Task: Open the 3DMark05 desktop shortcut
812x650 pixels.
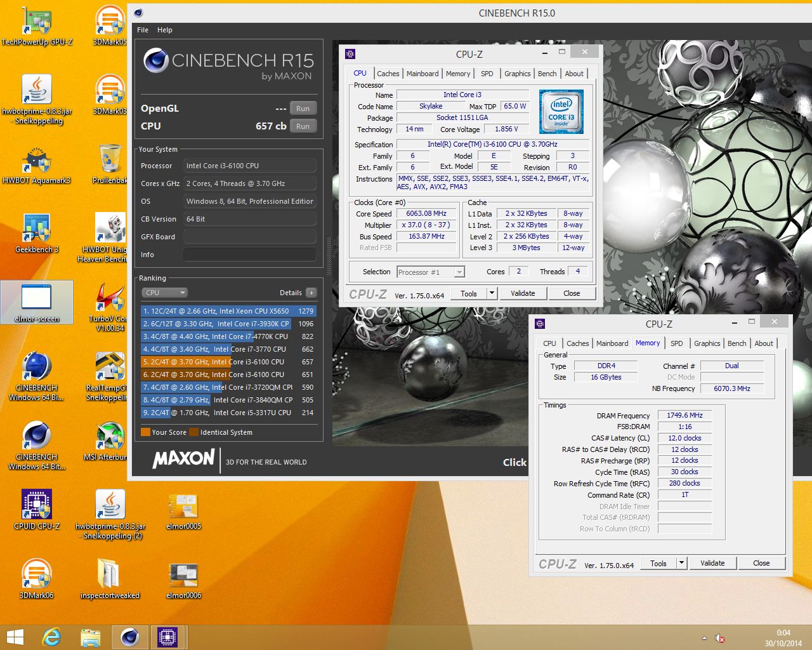Action: (x=110, y=25)
